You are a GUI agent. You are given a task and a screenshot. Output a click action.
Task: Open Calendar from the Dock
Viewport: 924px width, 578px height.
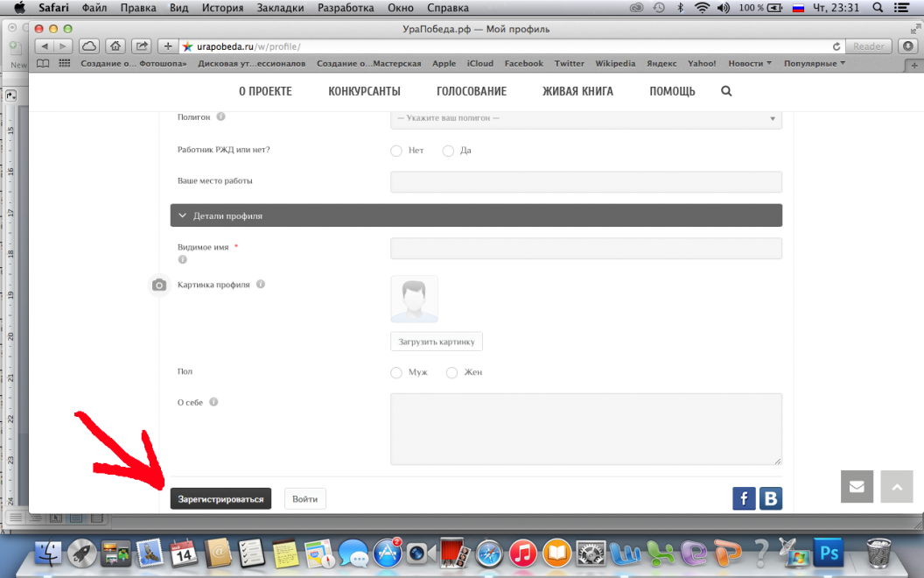pyautogui.click(x=184, y=553)
